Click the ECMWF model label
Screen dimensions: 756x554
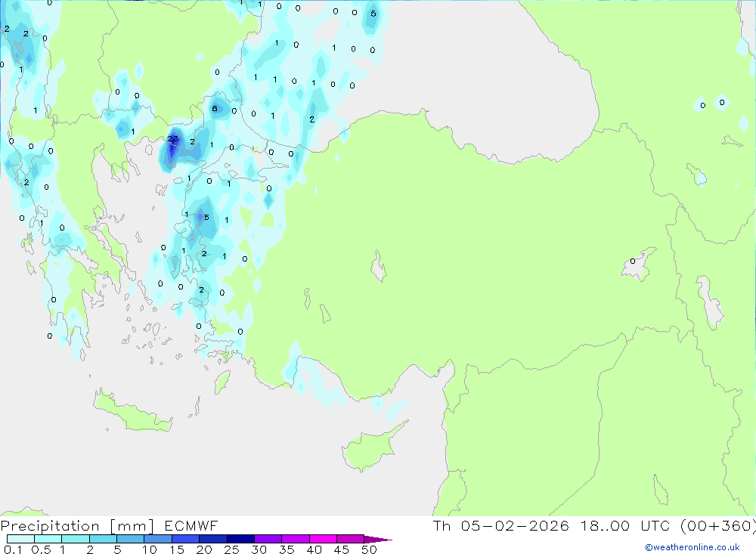[191, 526]
